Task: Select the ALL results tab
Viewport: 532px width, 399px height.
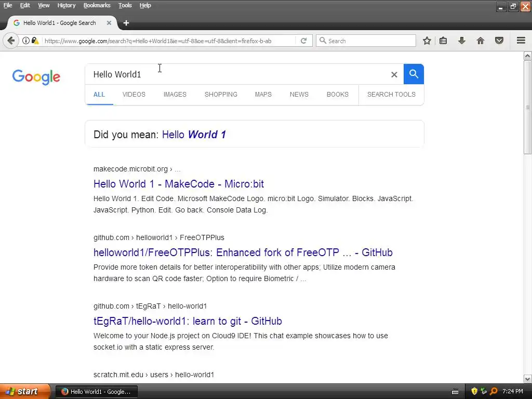Action: pyautogui.click(x=99, y=95)
